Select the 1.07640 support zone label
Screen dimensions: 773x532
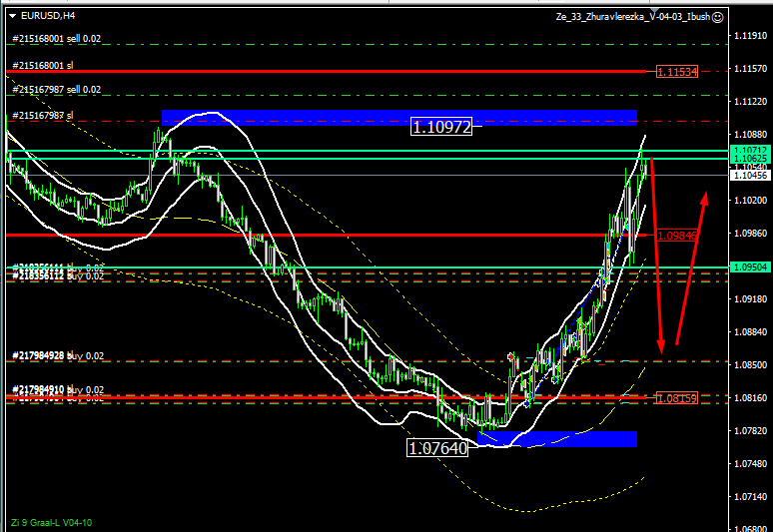(x=437, y=448)
